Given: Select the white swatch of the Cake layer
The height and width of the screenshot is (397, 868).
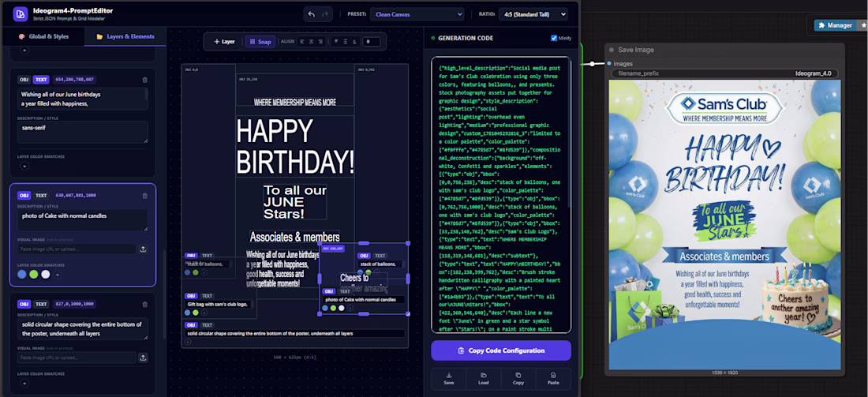Looking at the screenshot, I should tap(46, 275).
